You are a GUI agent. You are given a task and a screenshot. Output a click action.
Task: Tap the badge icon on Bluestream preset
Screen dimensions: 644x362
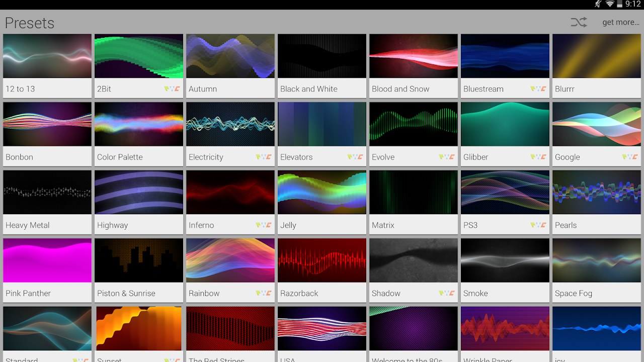pyautogui.click(x=538, y=89)
